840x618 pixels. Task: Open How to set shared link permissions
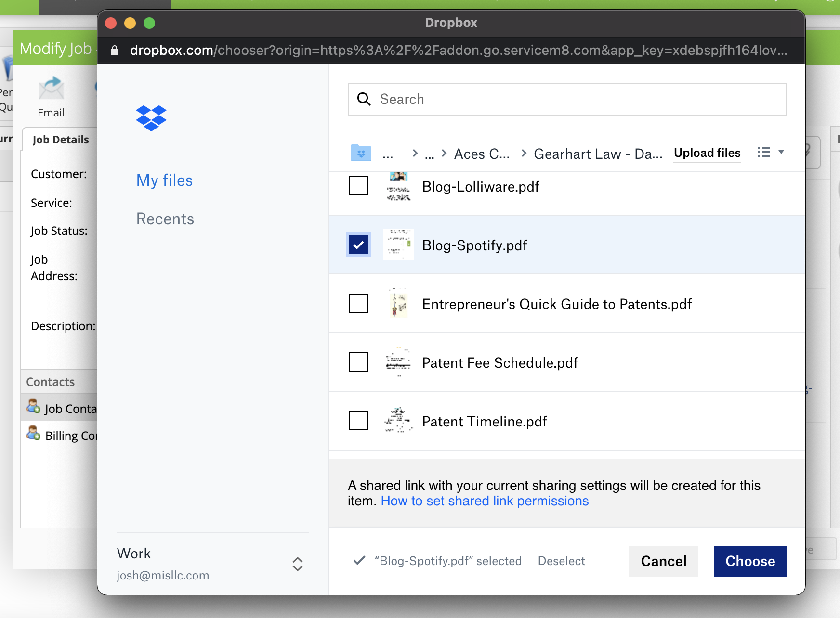(485, 501)
